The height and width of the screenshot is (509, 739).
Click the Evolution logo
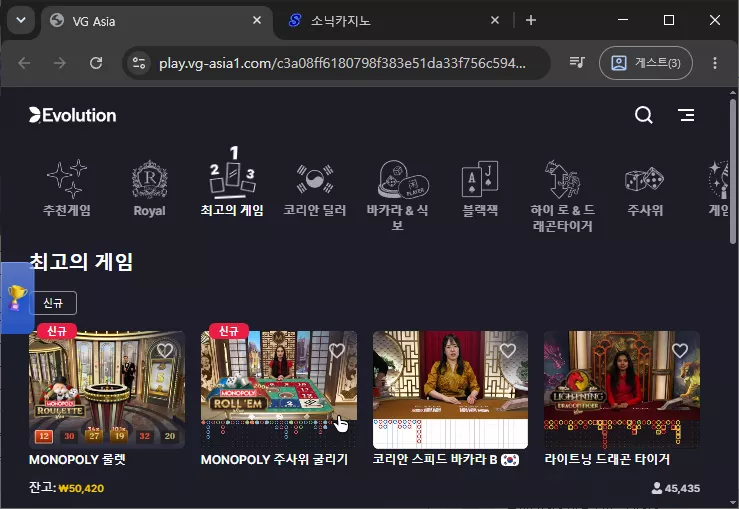[x=73, y=115]
